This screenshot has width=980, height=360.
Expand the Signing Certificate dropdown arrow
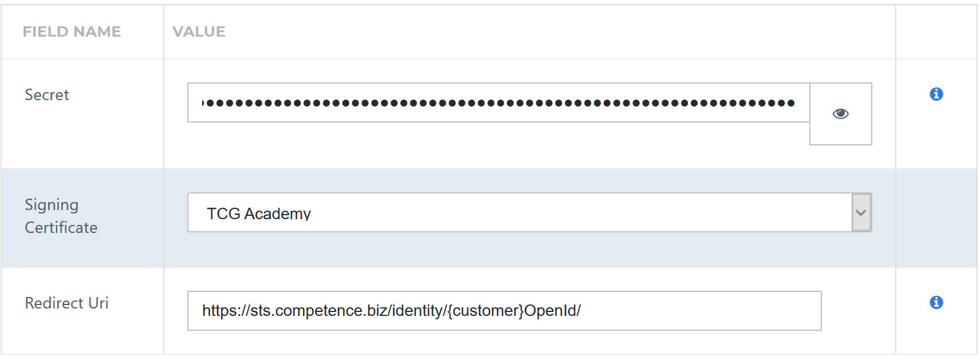tap(861, 212)
